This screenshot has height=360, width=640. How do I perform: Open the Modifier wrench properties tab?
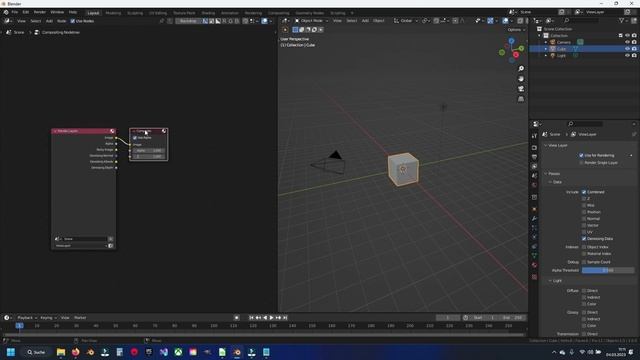pyautogui.click(x=534, y=219)
